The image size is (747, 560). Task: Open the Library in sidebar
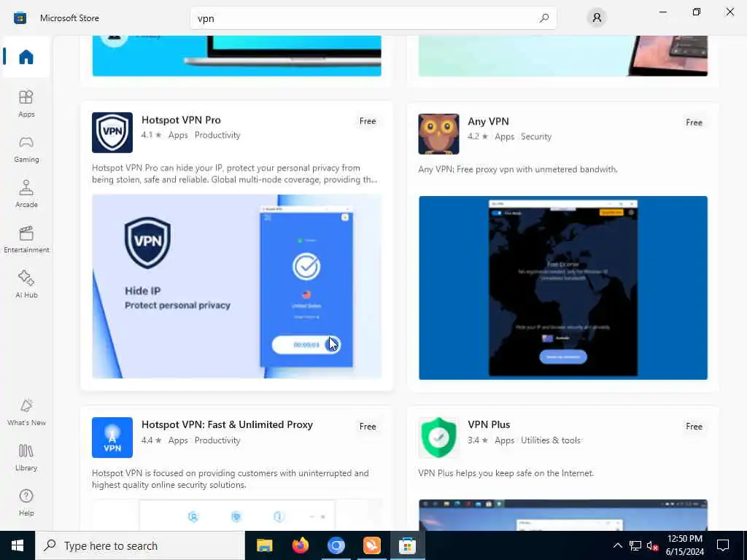(26, 458)
